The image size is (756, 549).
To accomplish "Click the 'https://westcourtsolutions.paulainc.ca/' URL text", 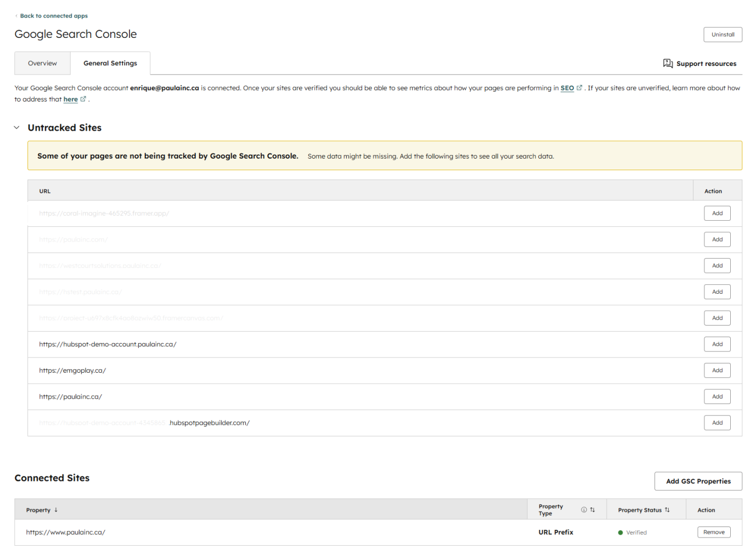I will pyautogui.click(x=100, y=266).
